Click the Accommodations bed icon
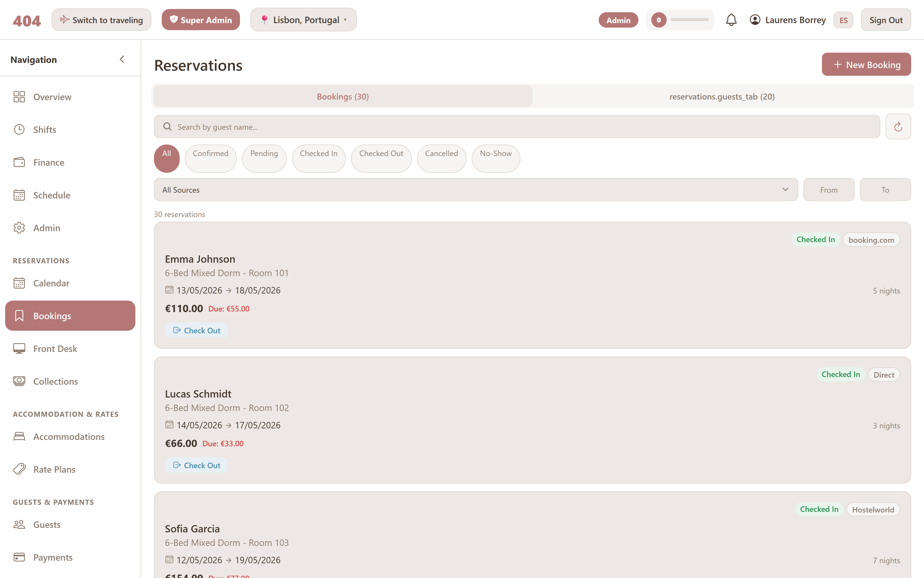The height and width of the screenshot is (578, 924). [19, 436]
